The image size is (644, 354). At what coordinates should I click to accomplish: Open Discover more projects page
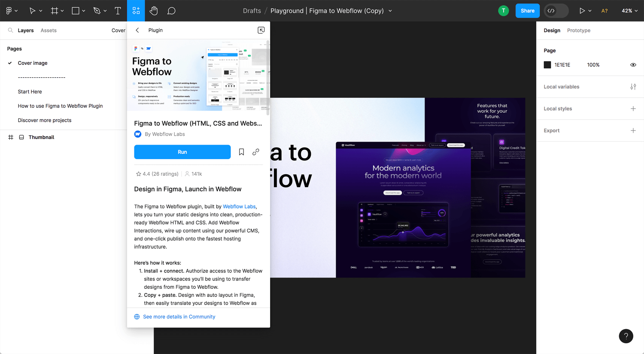coord(45,120)
